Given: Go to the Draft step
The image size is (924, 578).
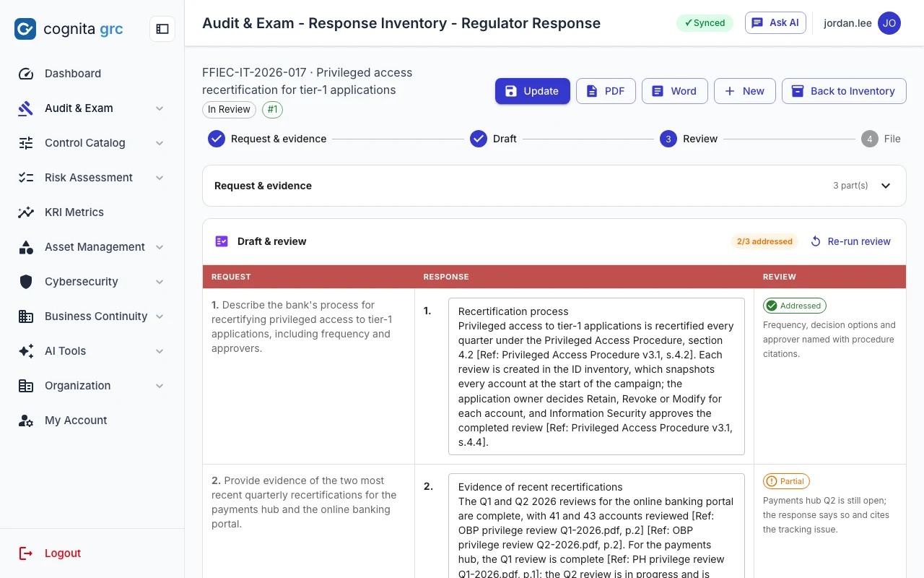Looking at the screenshot, I should (493, 139).
